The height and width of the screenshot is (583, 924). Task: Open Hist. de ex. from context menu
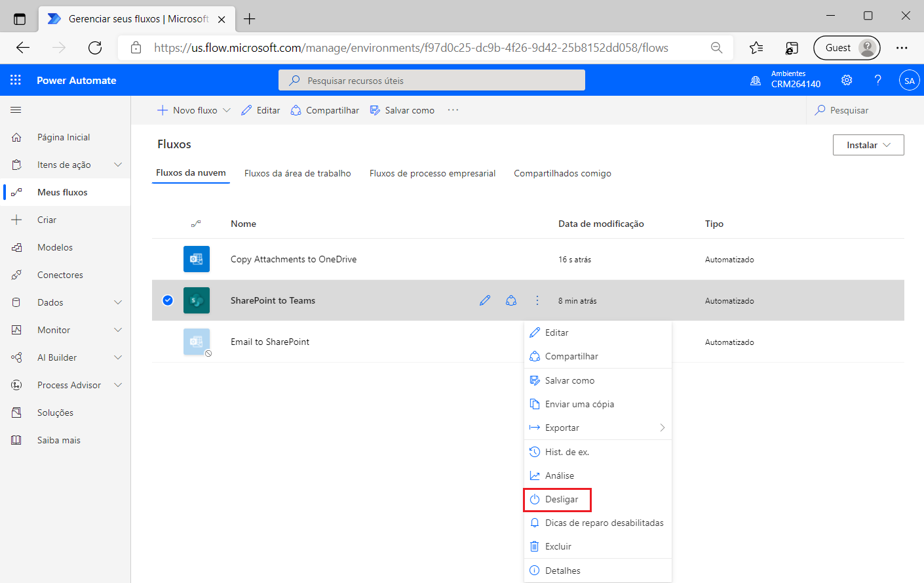click(x=598, y=452)
